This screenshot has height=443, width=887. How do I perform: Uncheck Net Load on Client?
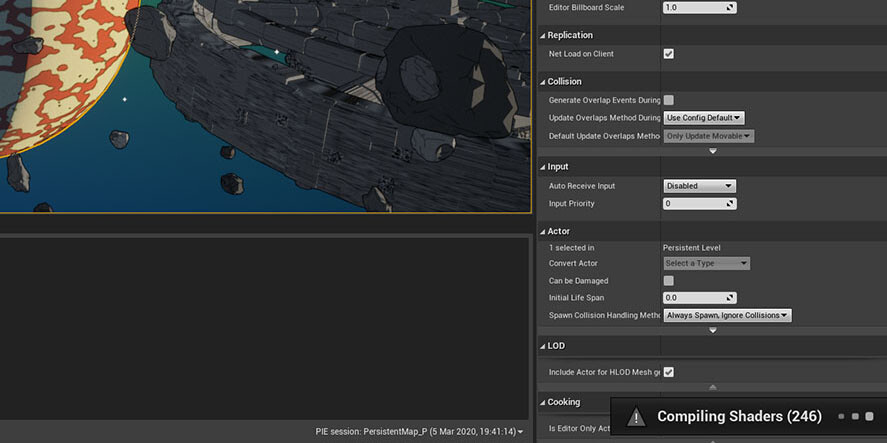pos(668,54)
